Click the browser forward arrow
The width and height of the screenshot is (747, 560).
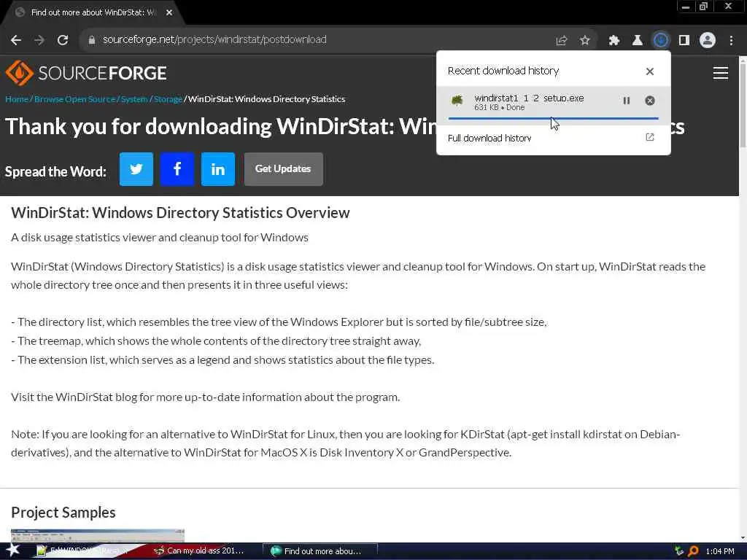[x=39, y=40]
